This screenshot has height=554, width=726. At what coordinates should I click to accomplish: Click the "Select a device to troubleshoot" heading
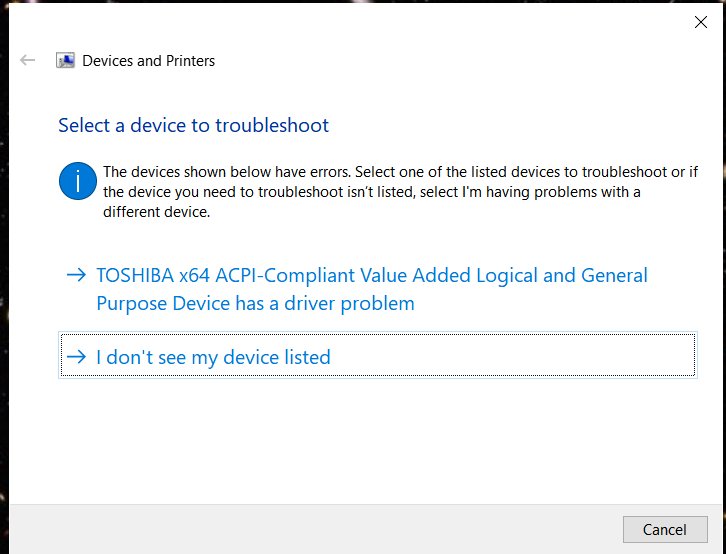tap(194, 125)
